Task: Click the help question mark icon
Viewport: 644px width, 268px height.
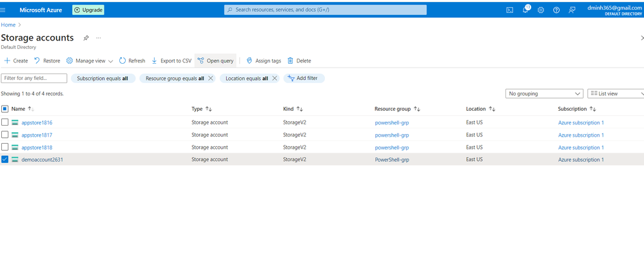Action: [556, 10]
